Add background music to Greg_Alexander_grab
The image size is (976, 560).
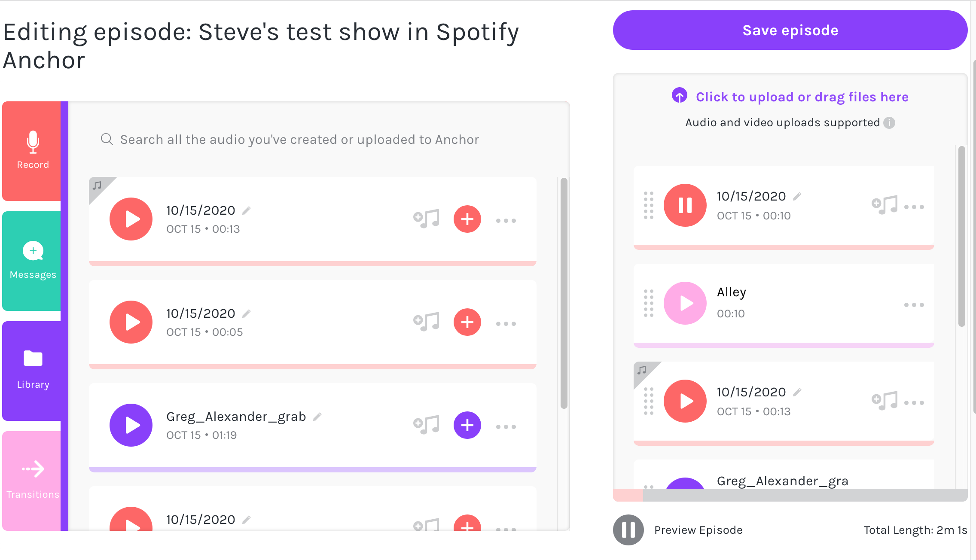427,425
